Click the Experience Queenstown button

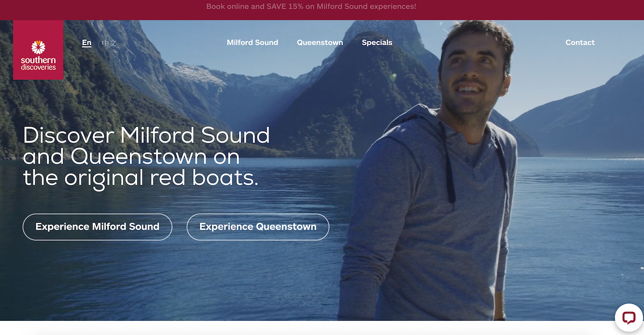click(258, 227)
